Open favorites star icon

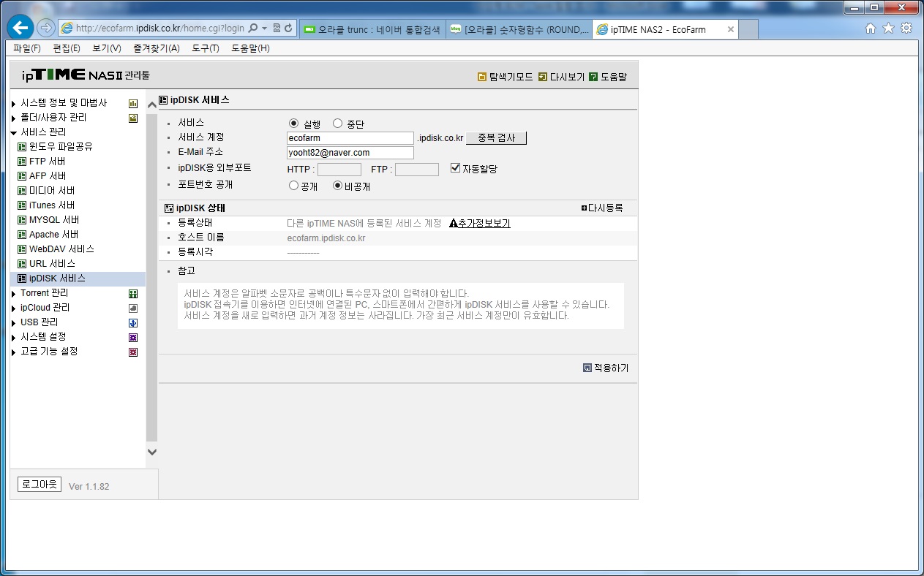(888, 29)
